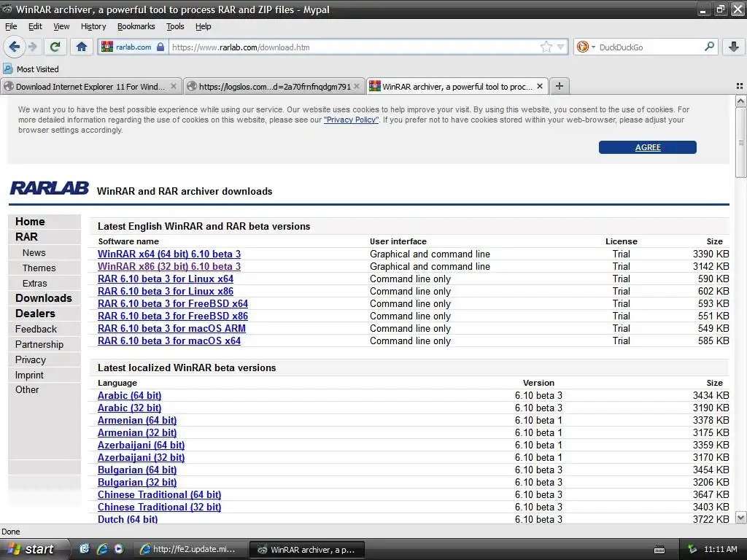Screen dimensions: 747x560
Task: Click the browser Back arrow button
Action: [15, 47]
